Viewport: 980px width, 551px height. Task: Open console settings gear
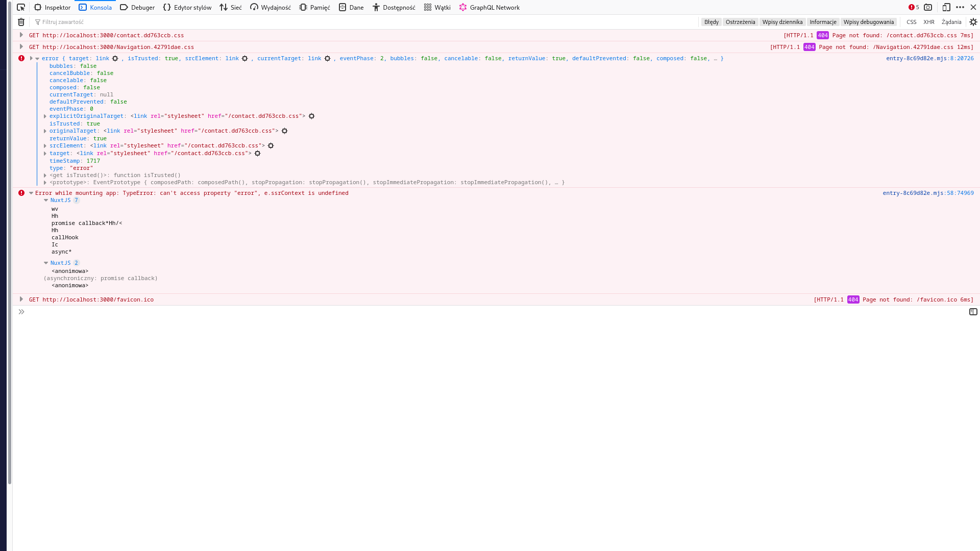point(973,22)
